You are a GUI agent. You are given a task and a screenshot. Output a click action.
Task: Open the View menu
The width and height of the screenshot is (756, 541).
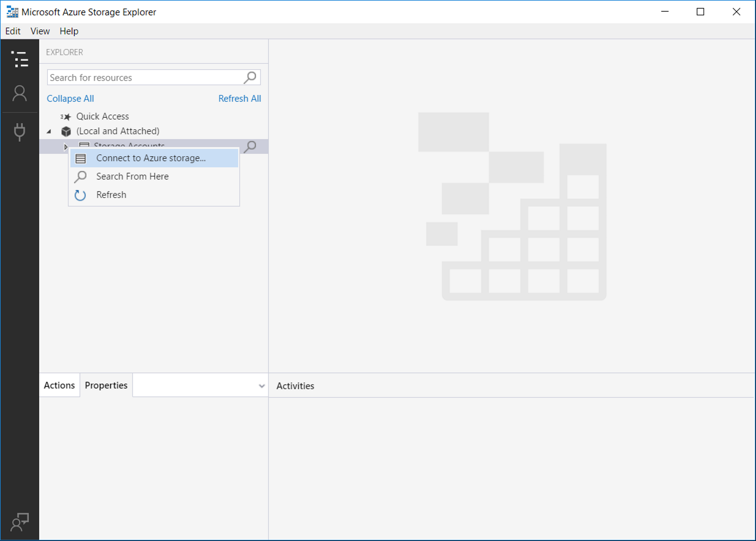(x=40, y=31)
